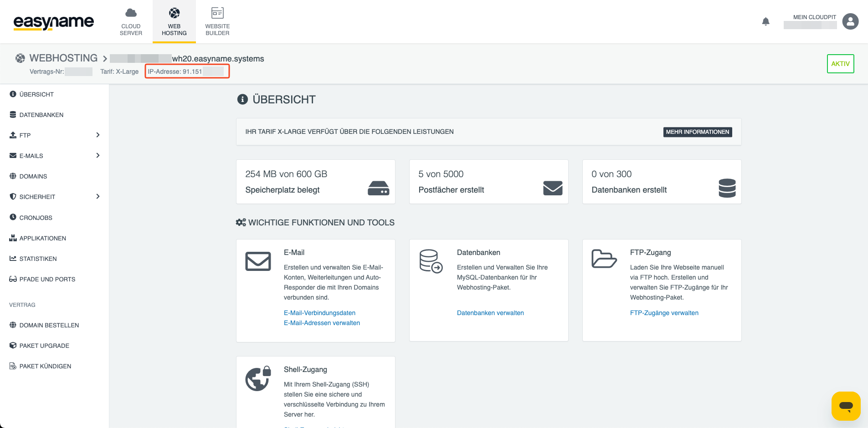Click the FTP upload icon in sidebar

13,135
